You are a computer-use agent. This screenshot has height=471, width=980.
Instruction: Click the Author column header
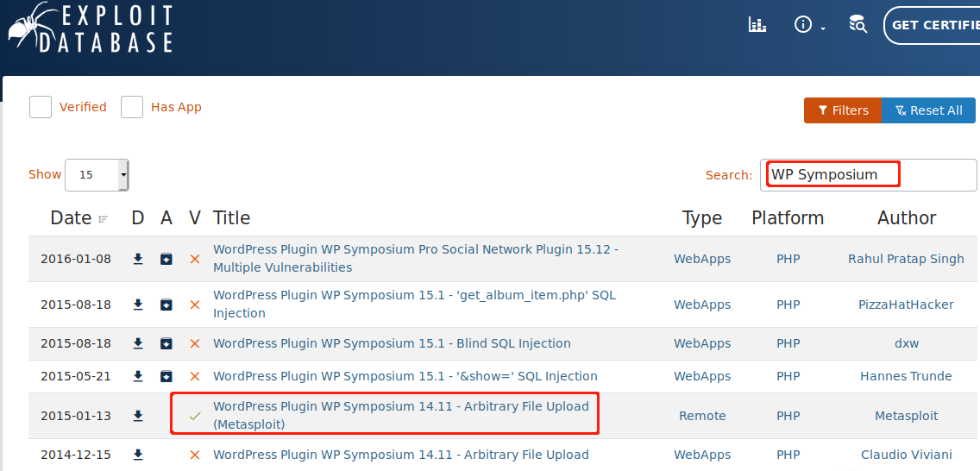pyautogui.click(x=907, y=218)
